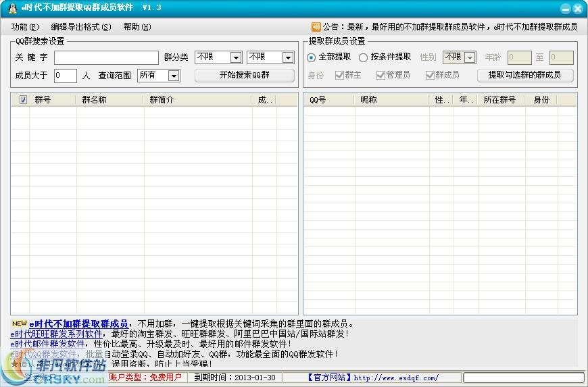The width and height of the screenshot is (588, 387).
Task: Click the 年龄 maximum age field
Action: click(562, 57)
